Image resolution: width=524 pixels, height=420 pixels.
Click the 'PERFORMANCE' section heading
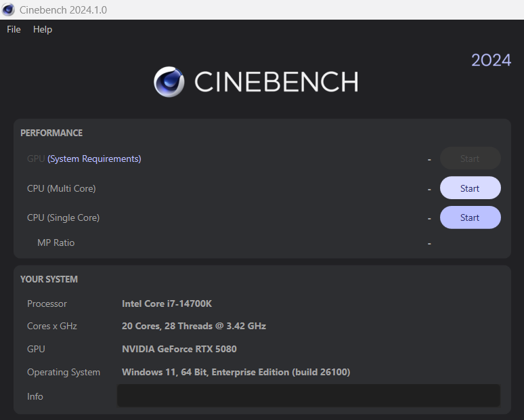tap(51, 133)
